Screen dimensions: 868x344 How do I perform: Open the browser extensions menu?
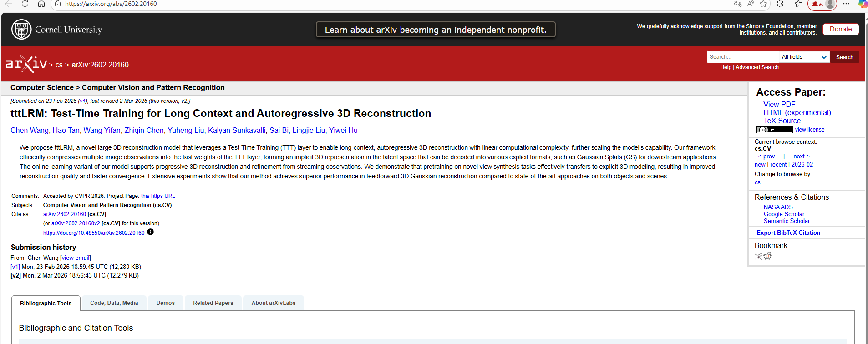pos(780,4)
